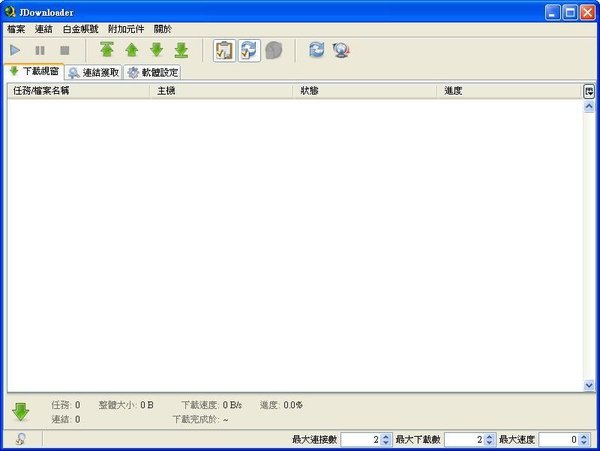The width and height of the screenshot is (600, 451).
Task: Click the status bar search icon
Action: (21, 439)
